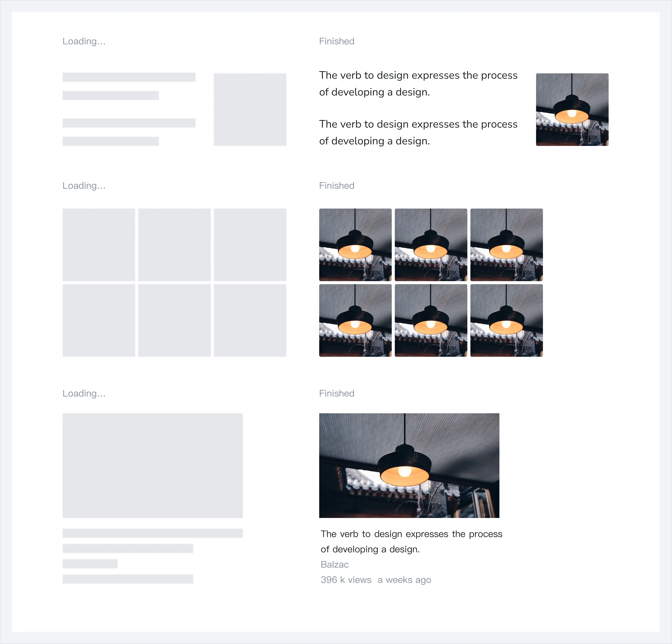Screen dimensions: 672x644
Task: Open the bottom-left lamp image in the grid
Action: click(x=355, y=320)
